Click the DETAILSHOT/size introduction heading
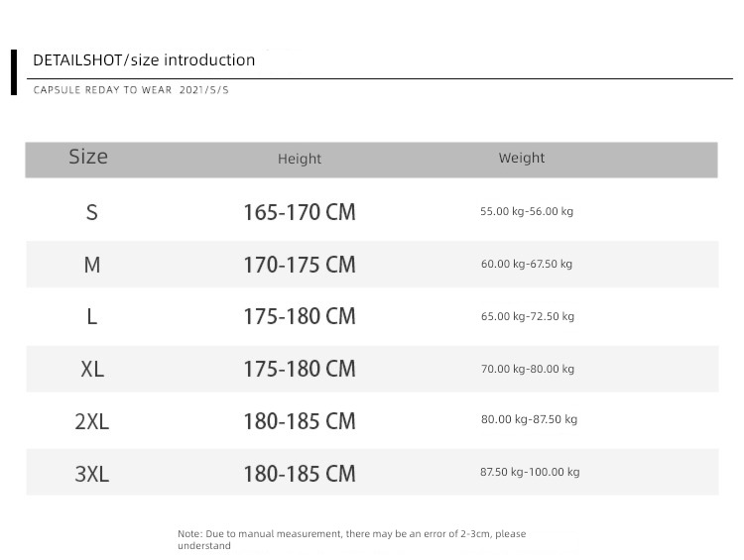The height and width of the screenshot is (560, 744). point(144,60)
